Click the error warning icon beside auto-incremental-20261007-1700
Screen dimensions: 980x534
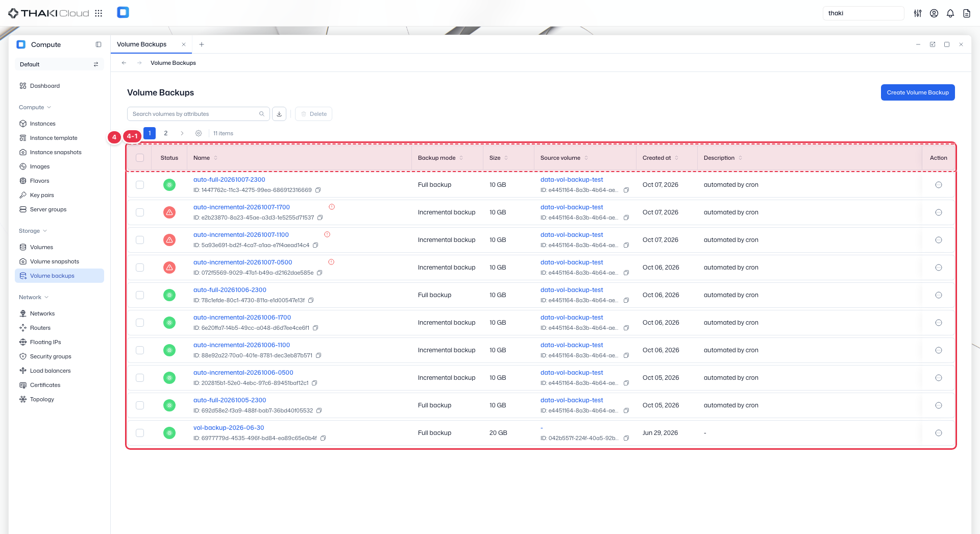(332, 207)
